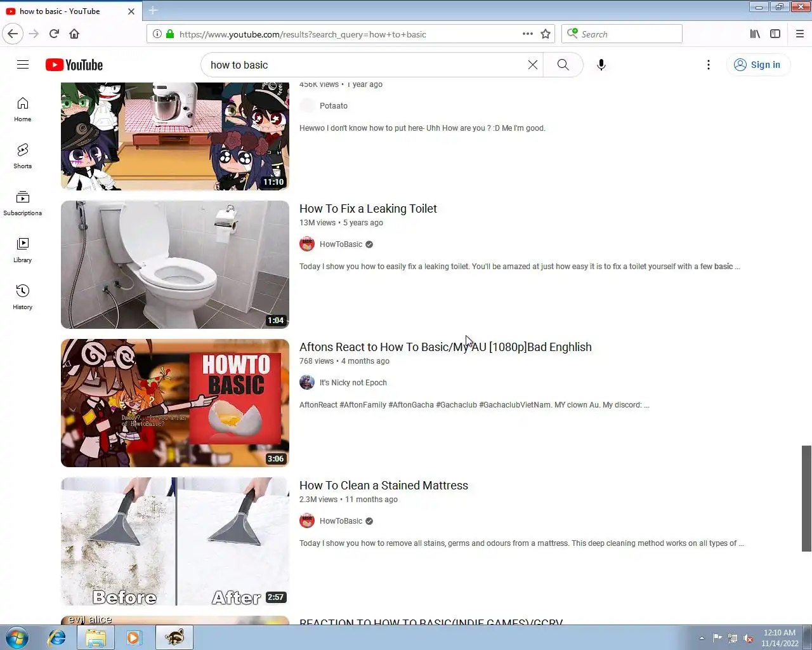Click the green padlock security icon

170,34
